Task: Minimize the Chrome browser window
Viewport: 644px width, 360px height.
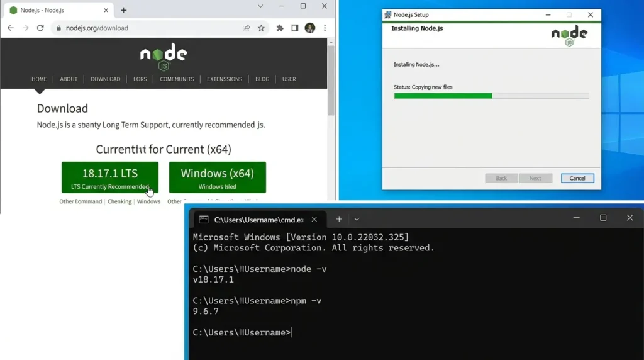Action: [282, 6]
